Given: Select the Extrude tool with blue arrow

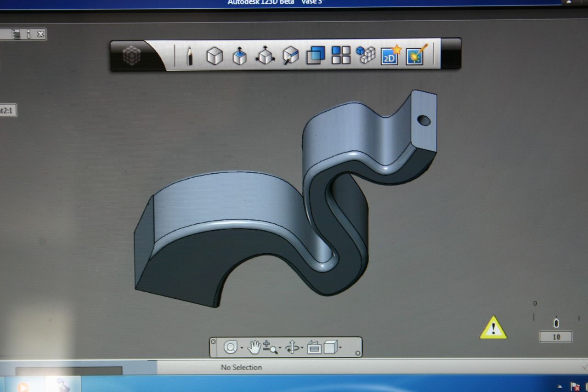Looking at the screenshot, I should [x=240, y=56].
